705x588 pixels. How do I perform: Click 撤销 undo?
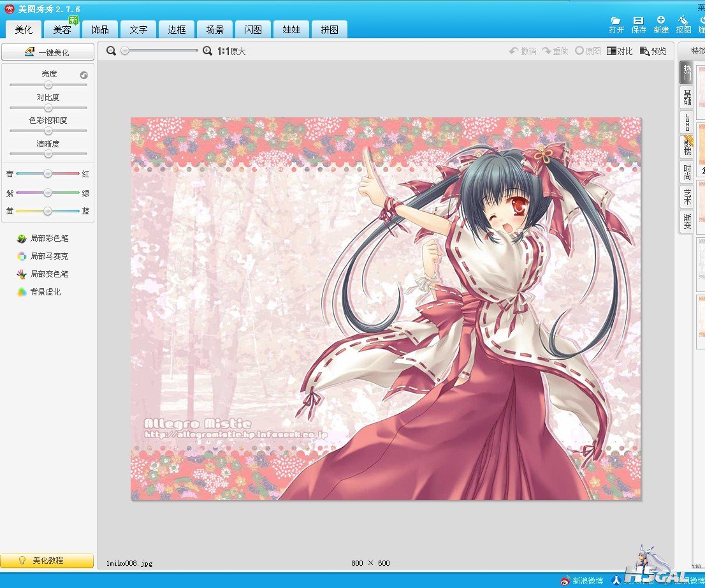click(x=523, y=51)
